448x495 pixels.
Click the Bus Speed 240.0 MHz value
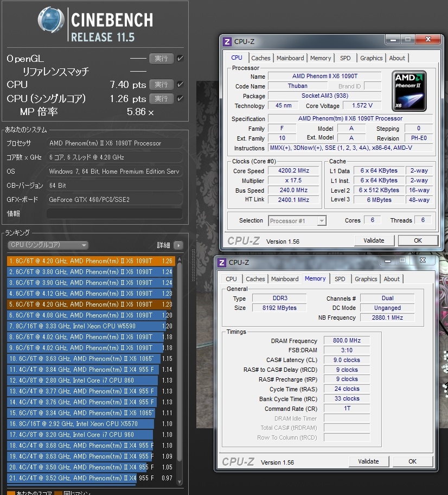pyautogui.click(x=293, y=191)
